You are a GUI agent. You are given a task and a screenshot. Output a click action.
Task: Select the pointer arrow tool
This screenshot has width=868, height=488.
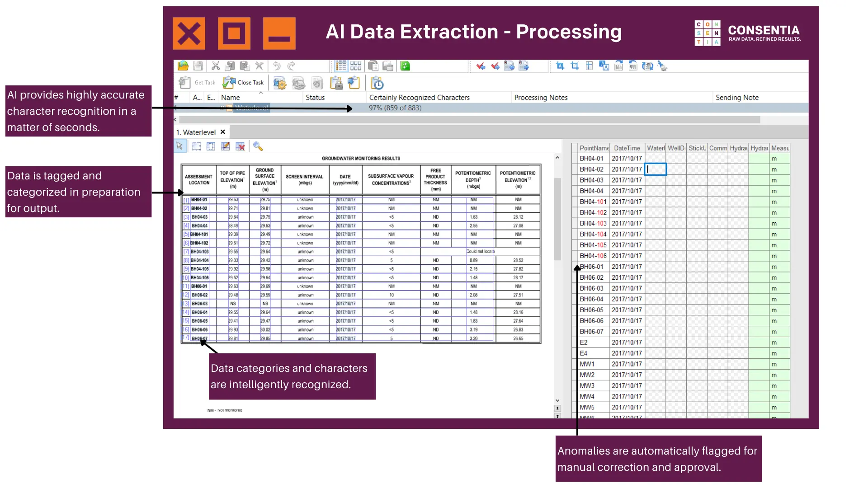180,146
